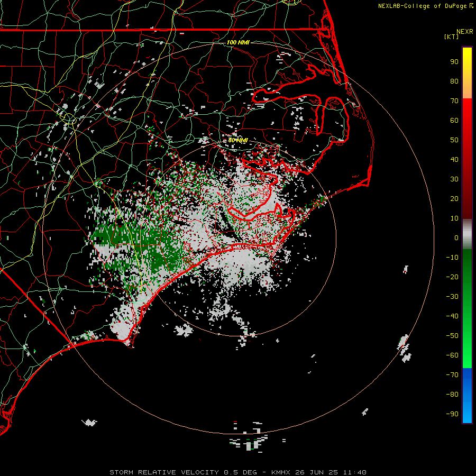Select the -80 value on the velocity scale
The image size is (476, 476).
[x=452, y=395]
